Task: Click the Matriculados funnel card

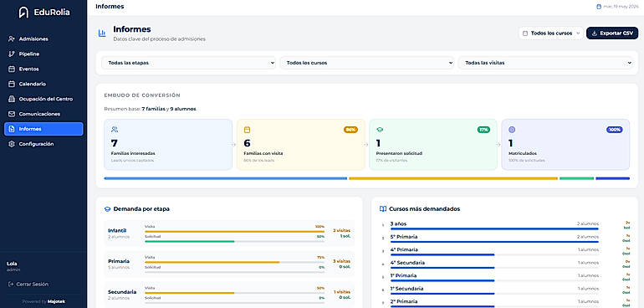Action: click(x=565, y=144)
